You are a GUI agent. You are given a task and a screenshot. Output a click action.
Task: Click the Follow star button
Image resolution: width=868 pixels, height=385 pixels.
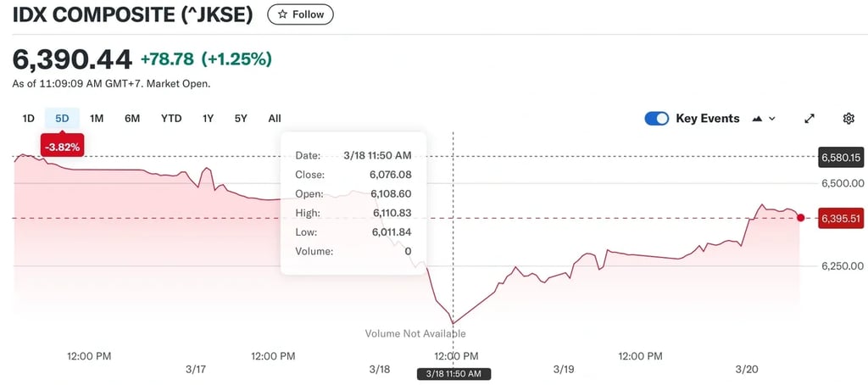[x=301, y=14]
